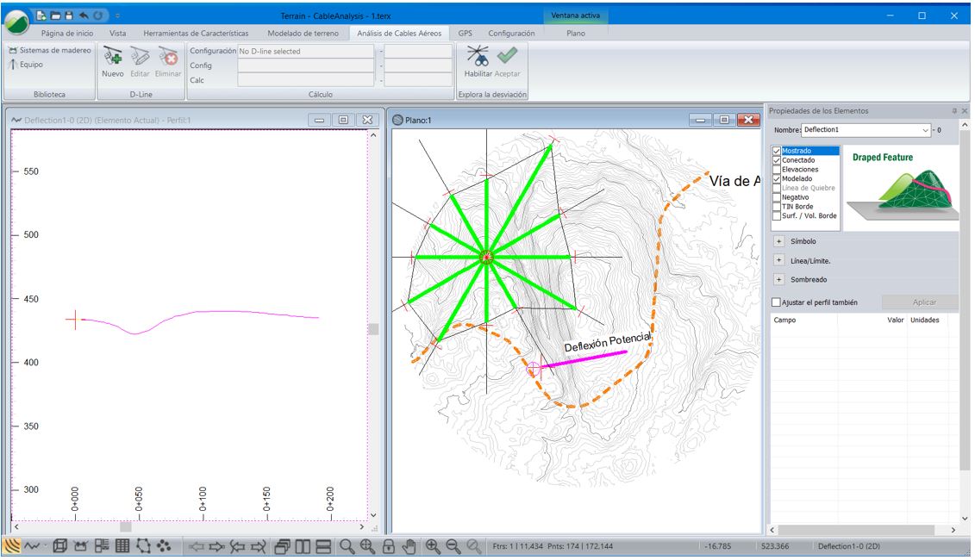
Task: Expand the Sombreado section
Action: [x=778, y=279]
